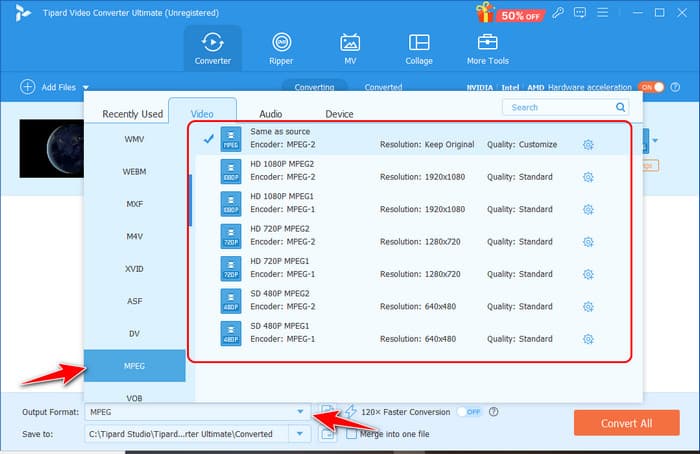
Task: Click the Add Files plus icon
Action: (28, 87)
